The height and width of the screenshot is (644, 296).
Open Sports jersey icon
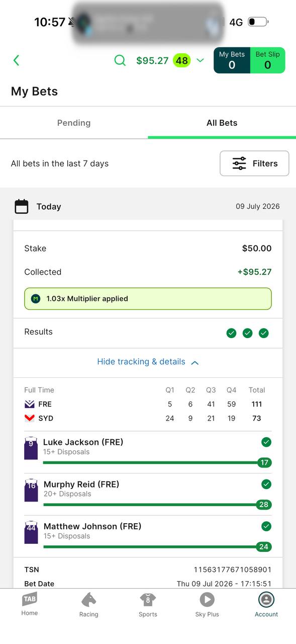[148, 600]
